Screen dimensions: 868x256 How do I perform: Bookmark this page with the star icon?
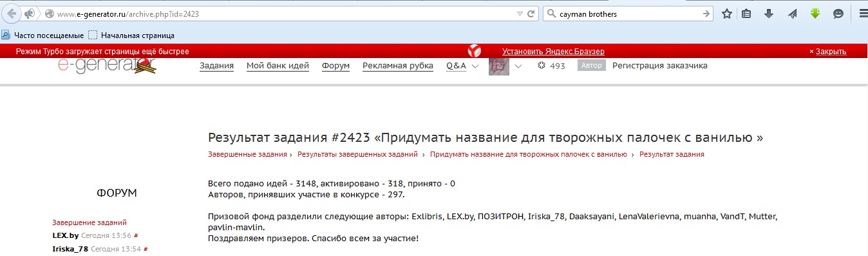[x=727, y=14]
